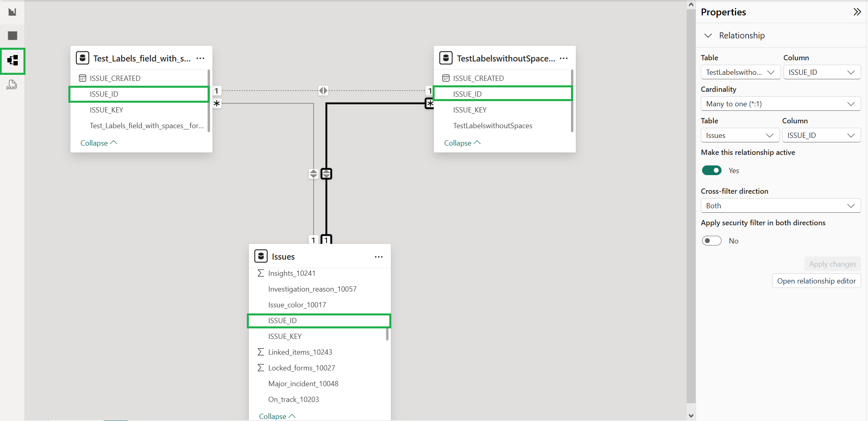Toggle 'Make this relationship active' switch
Image resolution: width=868 pixels, height=421 pixels.
click(x=712, y=170)
